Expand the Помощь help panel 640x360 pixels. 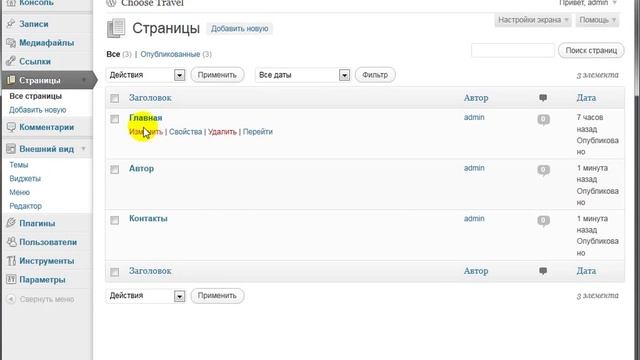597,20
